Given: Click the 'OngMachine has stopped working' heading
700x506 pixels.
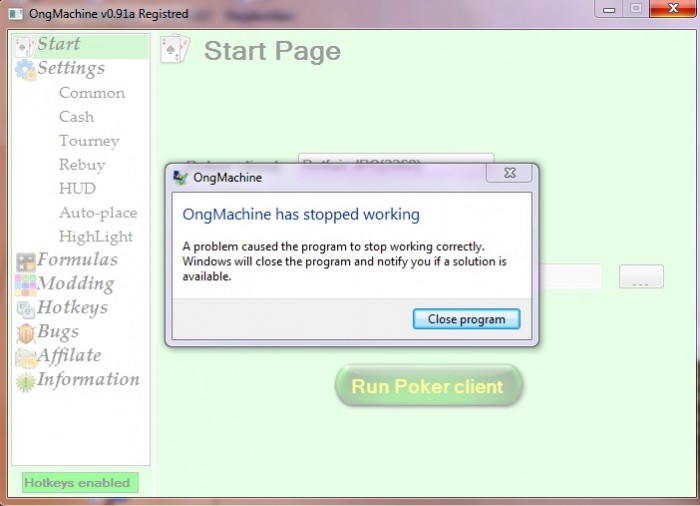Looking at the screenshot, I should pyautogui.click(x=301, y=214).
